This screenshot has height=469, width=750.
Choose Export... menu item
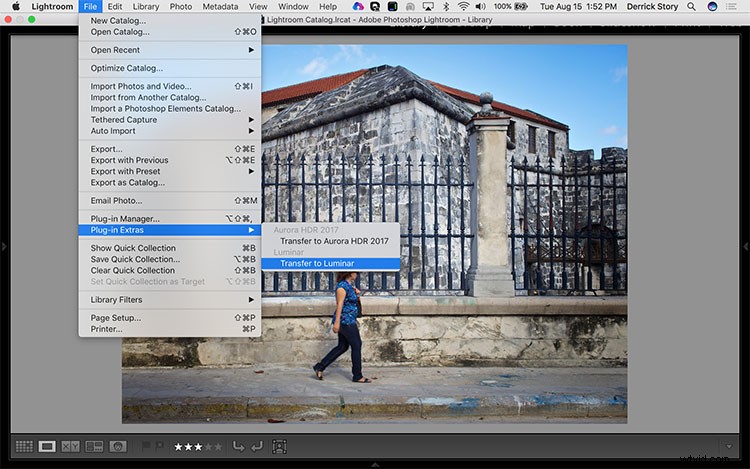click(170, 149)
